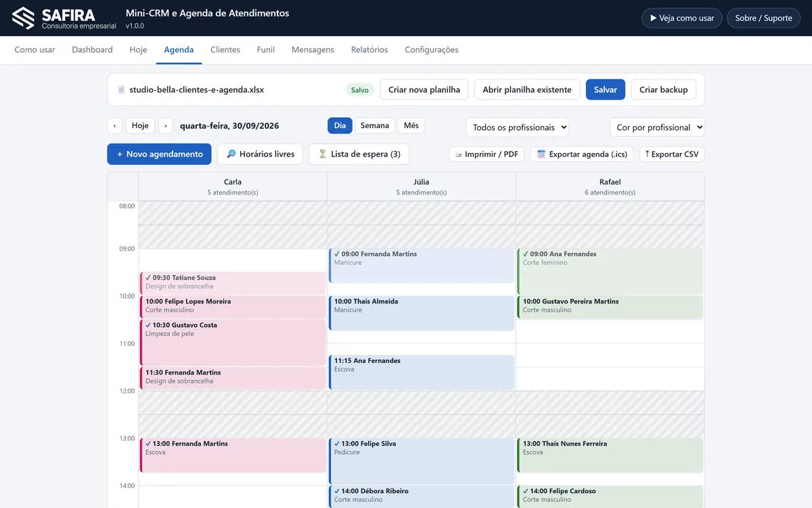
Task: Select the Agenda tab
Action: (179, 49)
